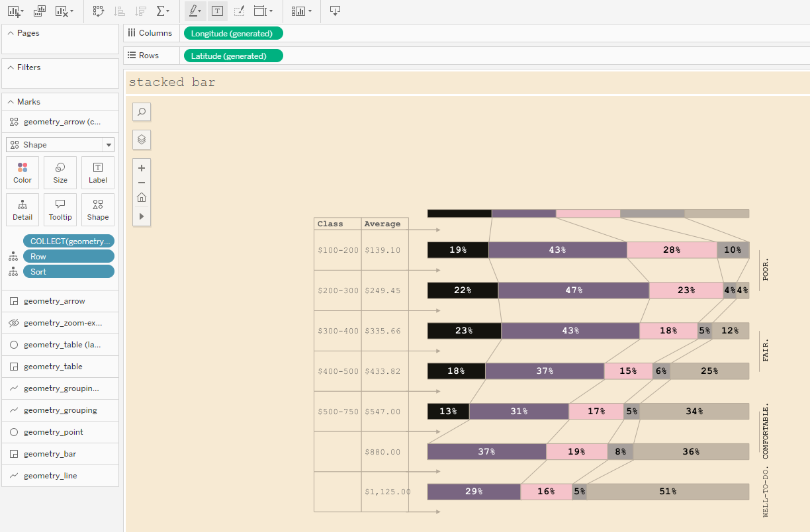Toggle the Show Mark Labels toolbar button
810x532 pixels.
217,11
